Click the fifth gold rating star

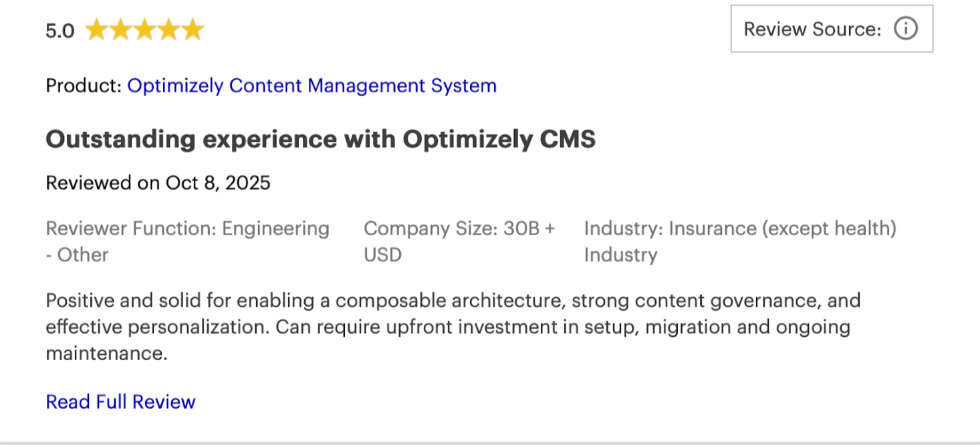point(193,30)
